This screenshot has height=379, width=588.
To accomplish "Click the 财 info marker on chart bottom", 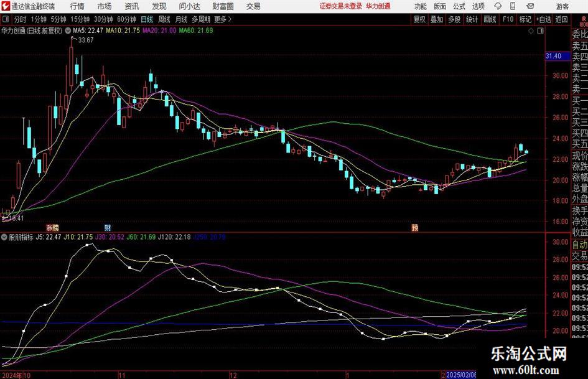I will (107, 227).
